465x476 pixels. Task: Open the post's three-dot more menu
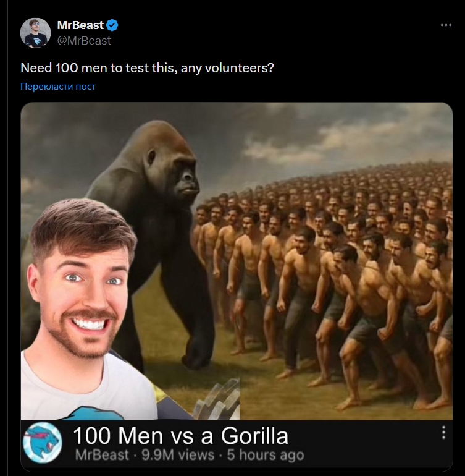tap(446, 25)
